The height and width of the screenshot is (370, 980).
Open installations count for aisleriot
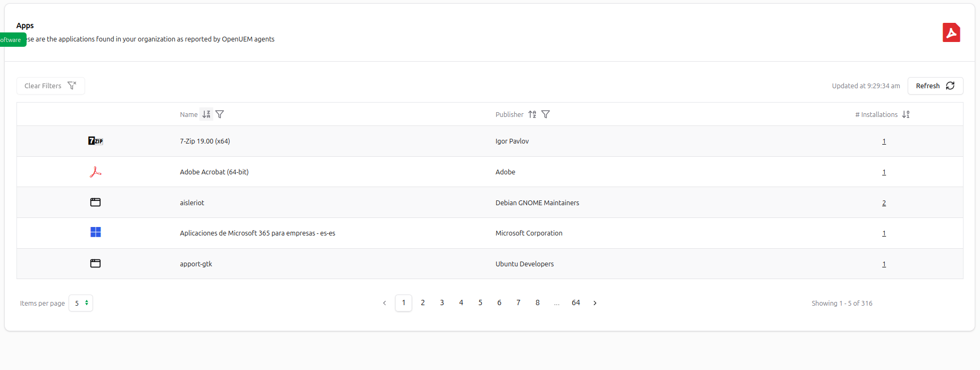coord(884,202)
